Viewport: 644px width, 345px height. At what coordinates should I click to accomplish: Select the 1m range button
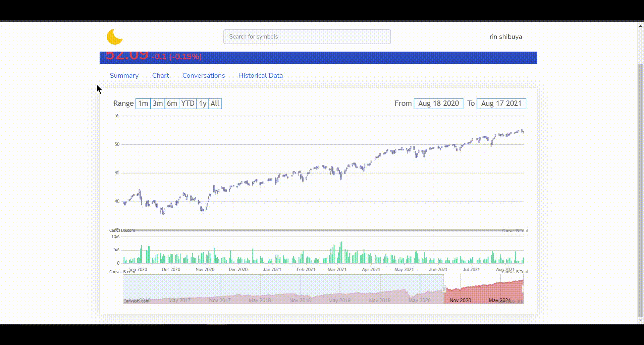pos(143,103)
